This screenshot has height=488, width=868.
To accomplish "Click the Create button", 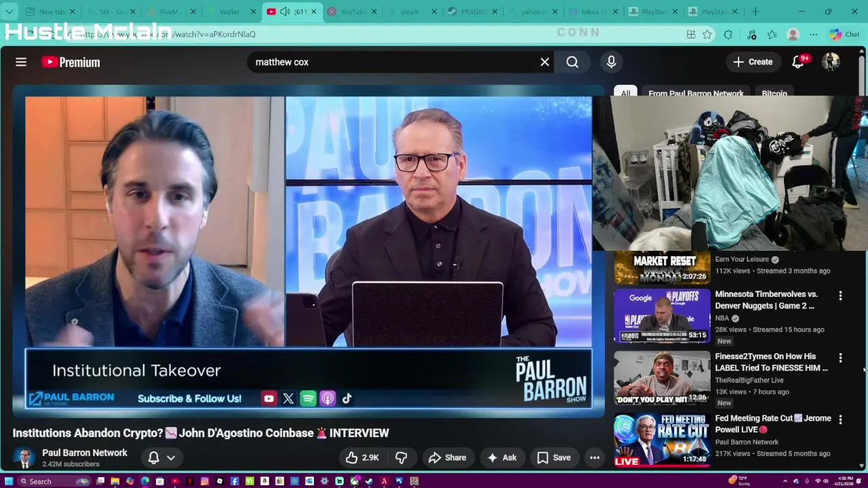I will point(753,62).
